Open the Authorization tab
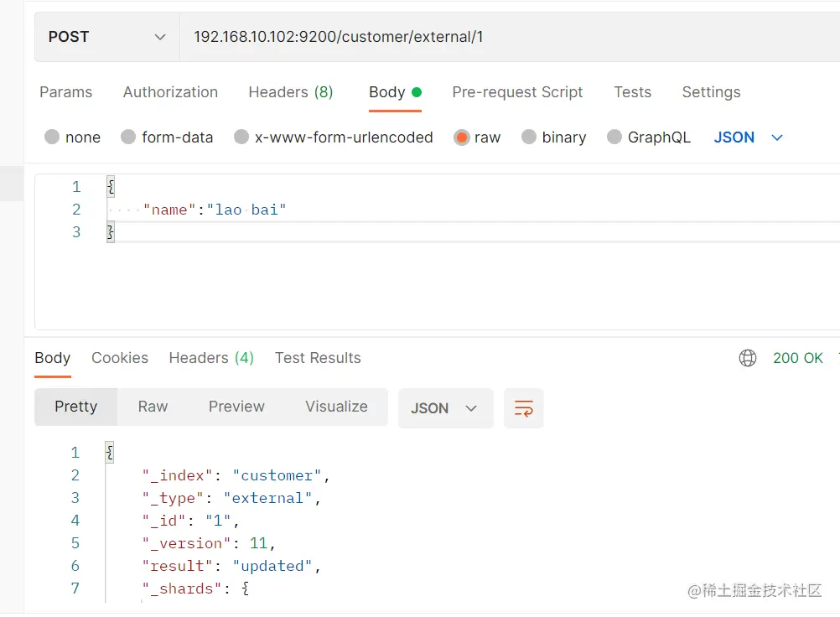Viewport: 840px width, 617px height. [x=170, y=92]
